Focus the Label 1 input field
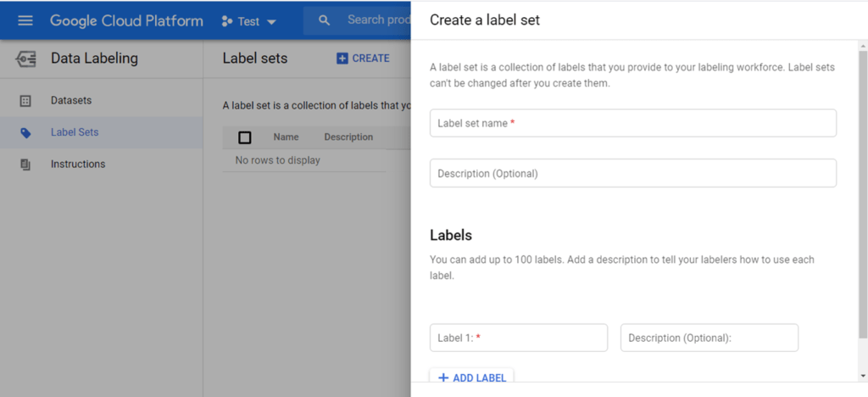 519,338
